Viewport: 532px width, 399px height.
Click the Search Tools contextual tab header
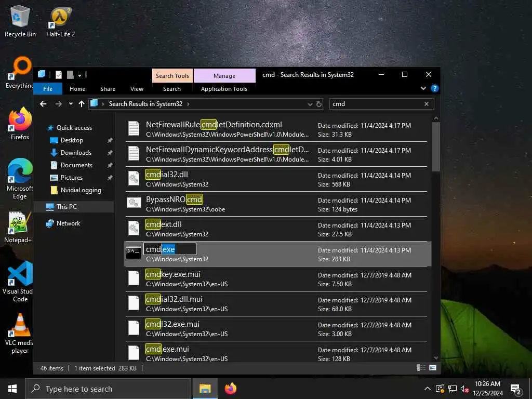tap(172, 76)
